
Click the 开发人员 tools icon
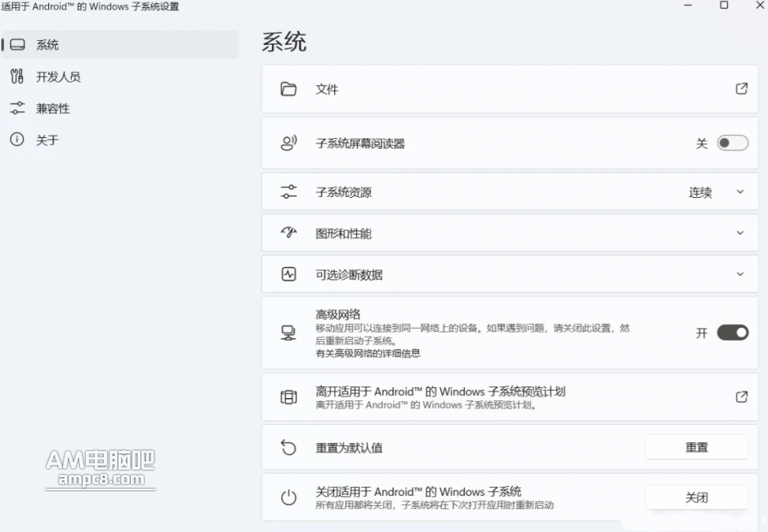[x=17, y=77]
